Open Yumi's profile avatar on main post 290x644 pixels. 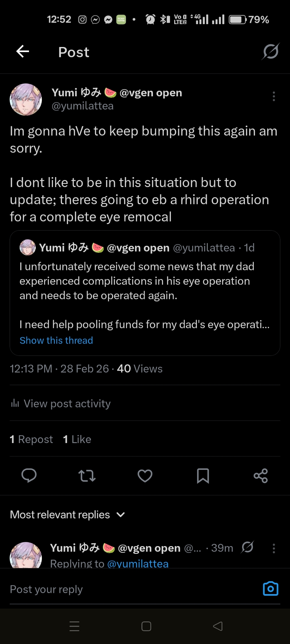pyautogui.click(x=26, y=99)
